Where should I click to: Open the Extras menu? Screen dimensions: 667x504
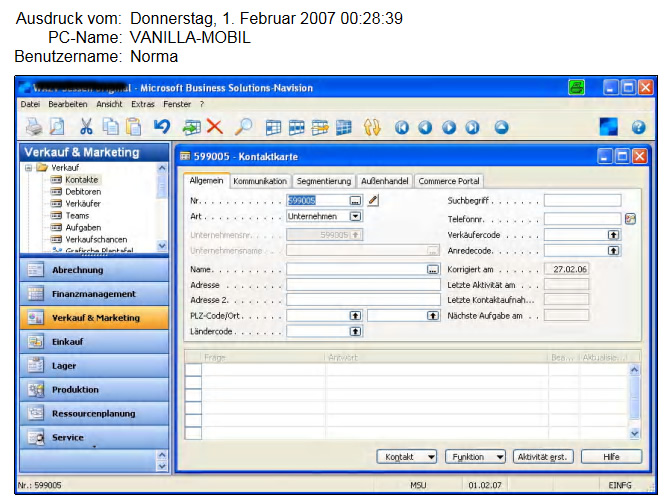143,104
